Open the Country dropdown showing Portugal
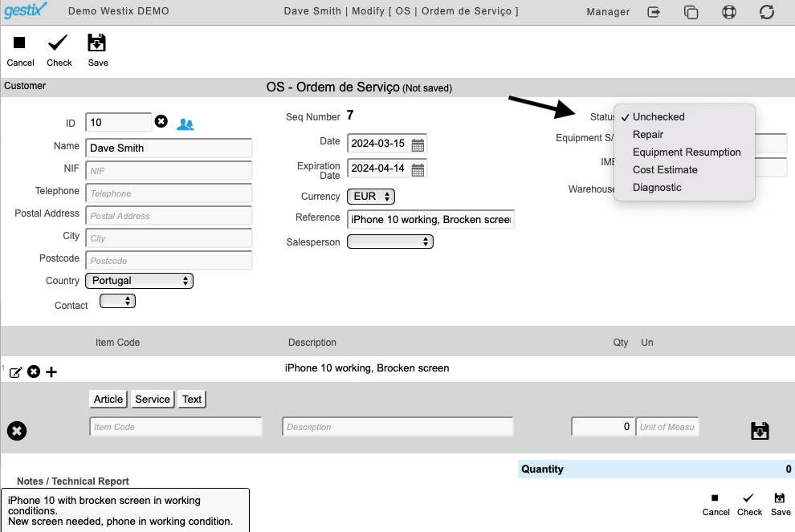Screen dimensions: 795x532 tap(140, 281)
